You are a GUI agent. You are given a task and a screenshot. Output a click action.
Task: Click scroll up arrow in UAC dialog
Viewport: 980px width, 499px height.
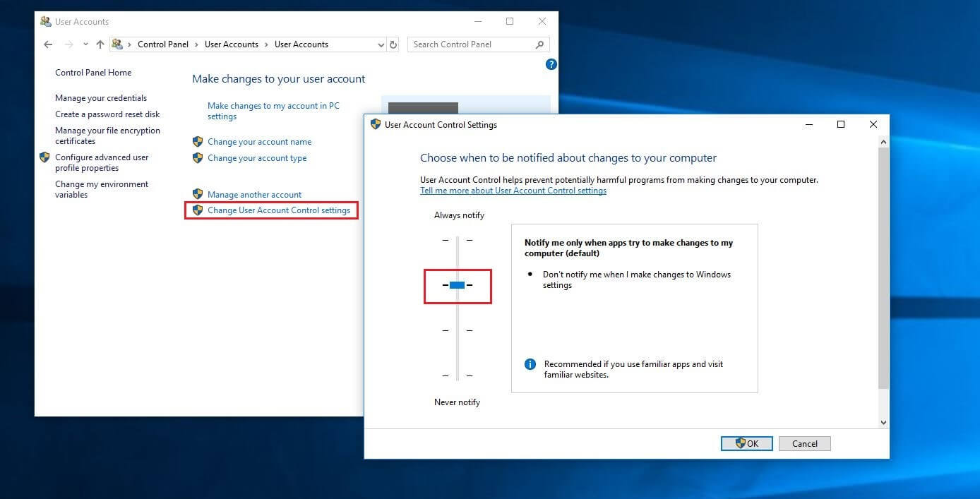click(883, 142)
